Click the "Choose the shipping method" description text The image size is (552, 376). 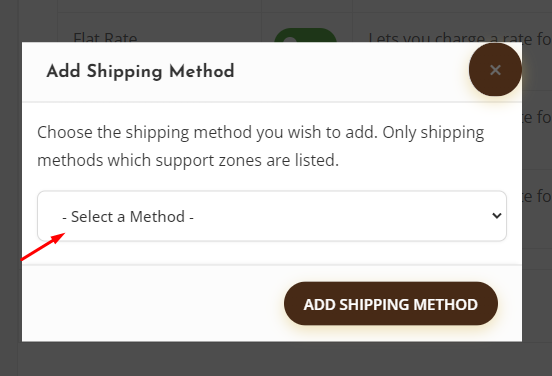(x=261, y=146)
